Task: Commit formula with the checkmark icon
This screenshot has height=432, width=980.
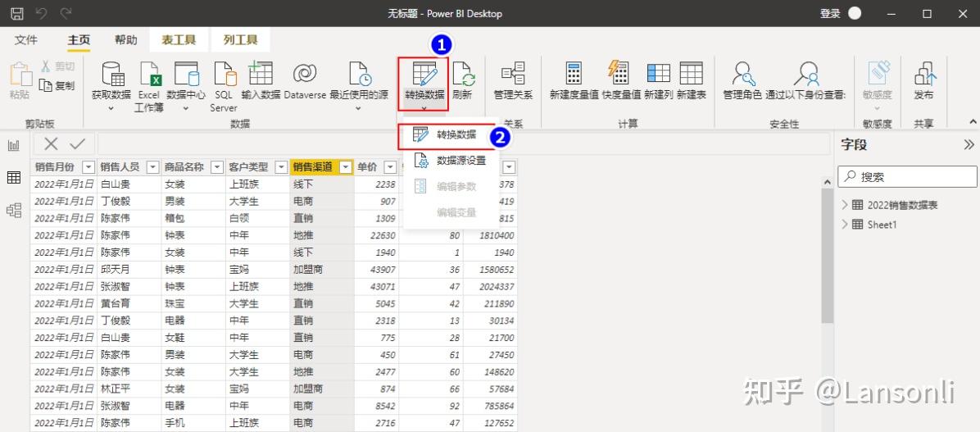Action: 78,144
